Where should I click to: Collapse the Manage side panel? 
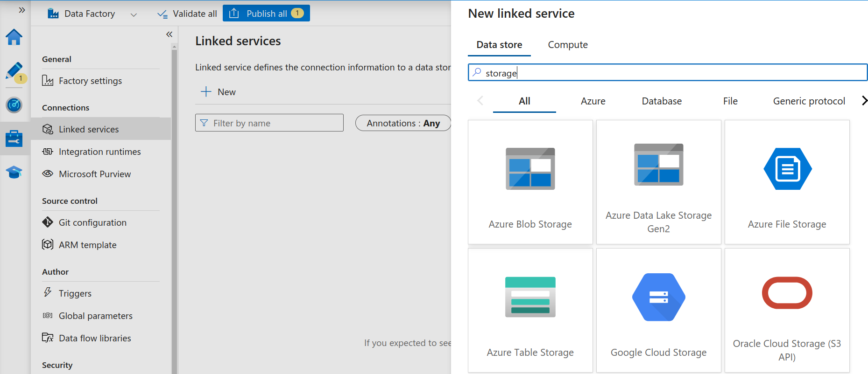tap(169, 34)
